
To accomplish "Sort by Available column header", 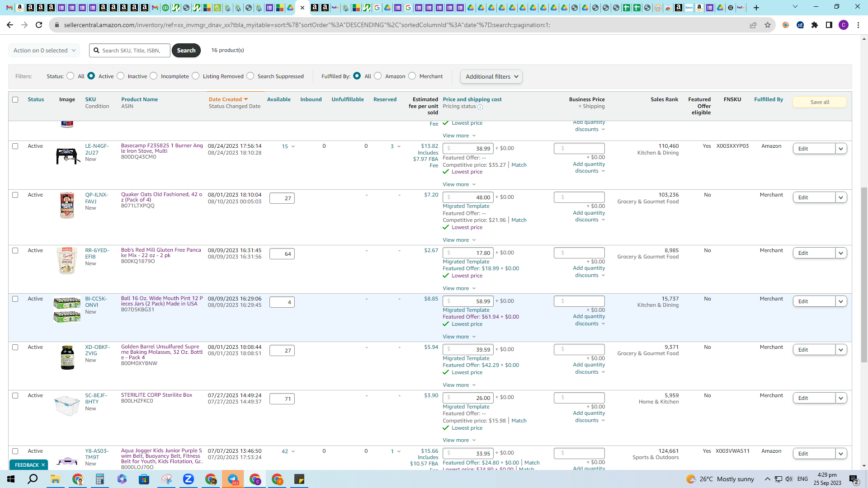I will click(x=278, y=99).
